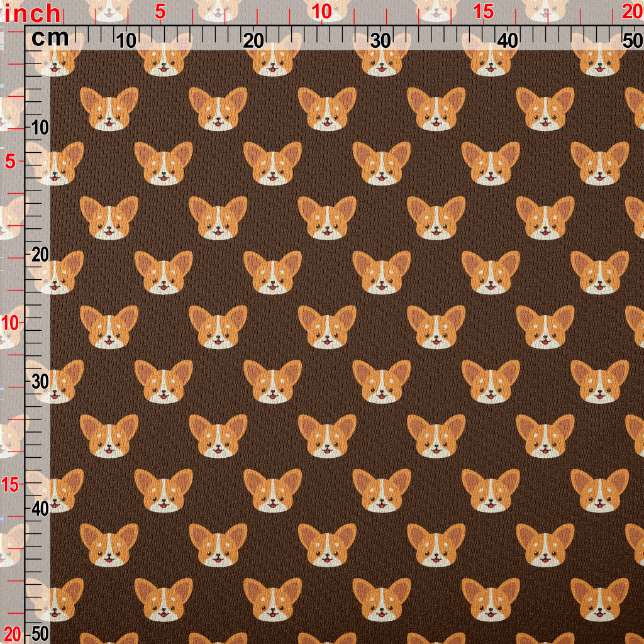Choose red 5 on the vertical inch ruler
The width and height of the screenshot is (644, 644).
click(11, 163)
